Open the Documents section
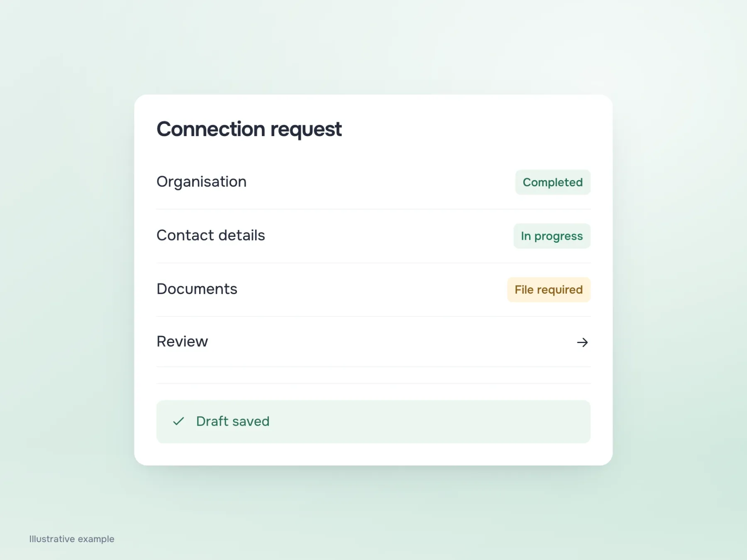The width and height of the screenshot is (747, 560). [x=373, y=290]
